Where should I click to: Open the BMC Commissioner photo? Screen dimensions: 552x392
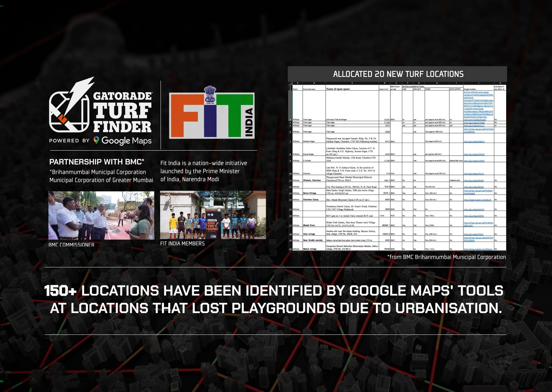click(101, 215)
